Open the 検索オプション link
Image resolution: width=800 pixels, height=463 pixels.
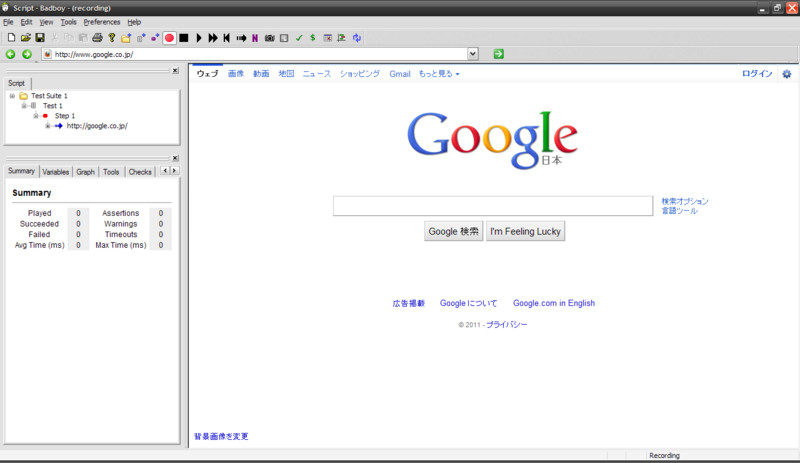(x=685, y=201)
